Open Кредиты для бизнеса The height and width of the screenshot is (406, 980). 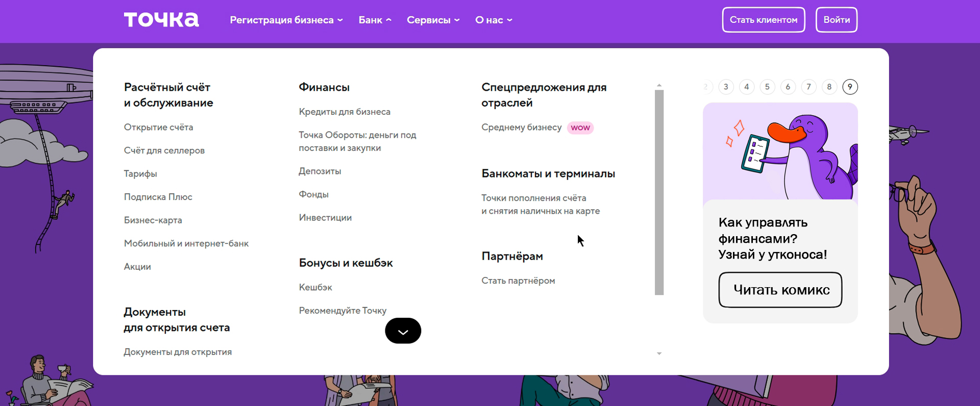click(345, 112)
